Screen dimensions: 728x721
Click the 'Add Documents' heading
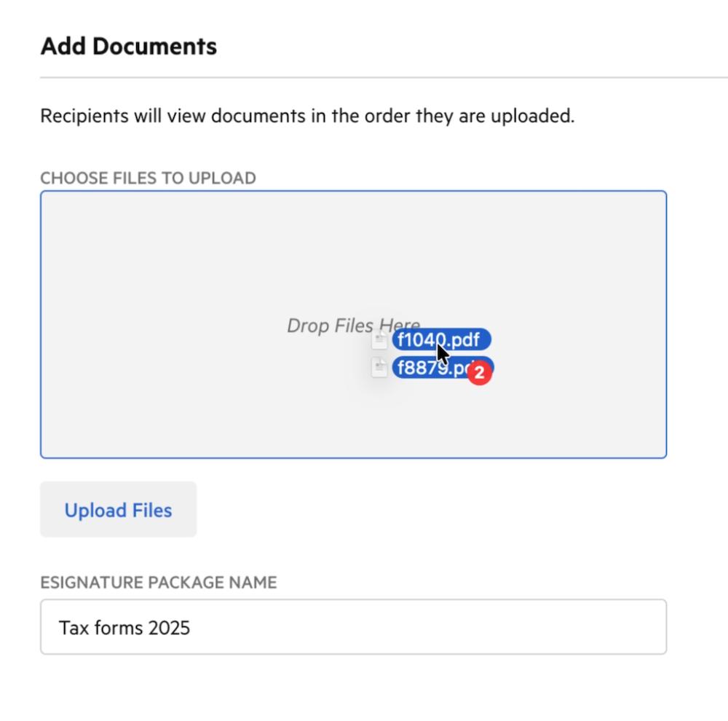129,47
